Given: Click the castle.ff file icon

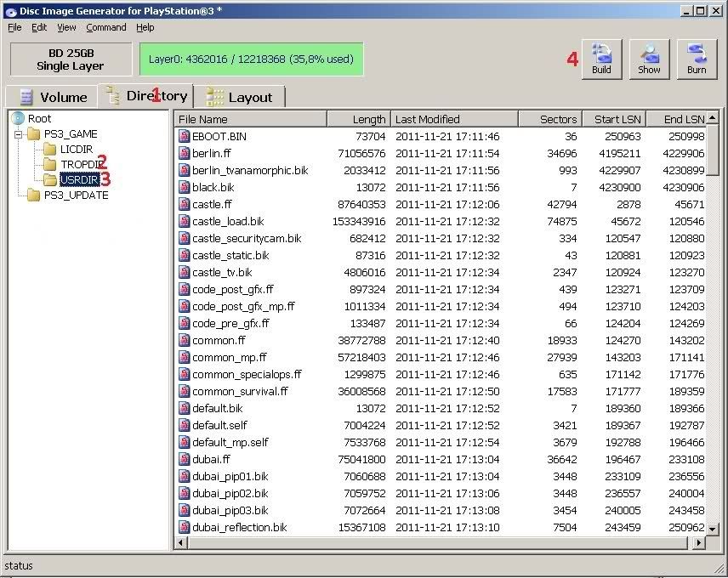Looking at the screenshot, I should tap(185, 204).
